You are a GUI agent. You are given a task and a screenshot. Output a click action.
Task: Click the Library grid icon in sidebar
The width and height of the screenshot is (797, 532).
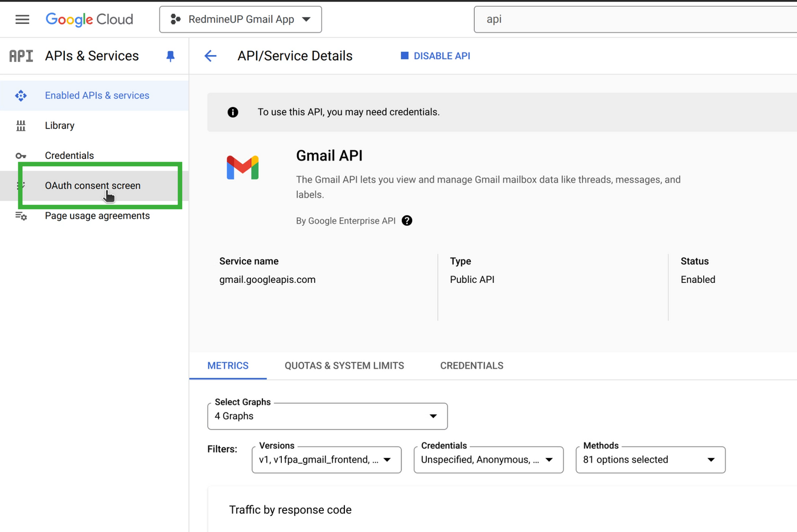[21, 125]
